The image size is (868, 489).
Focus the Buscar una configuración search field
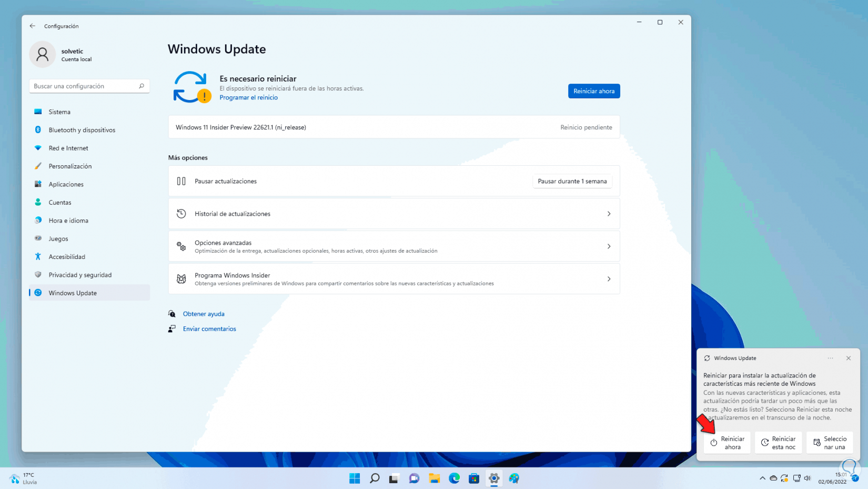pos(89,86)
